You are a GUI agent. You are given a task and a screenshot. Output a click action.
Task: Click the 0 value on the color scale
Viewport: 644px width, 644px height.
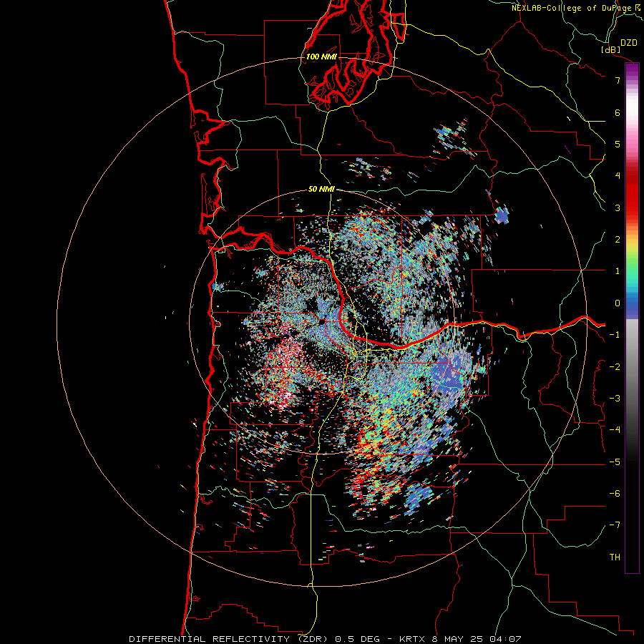618,303
